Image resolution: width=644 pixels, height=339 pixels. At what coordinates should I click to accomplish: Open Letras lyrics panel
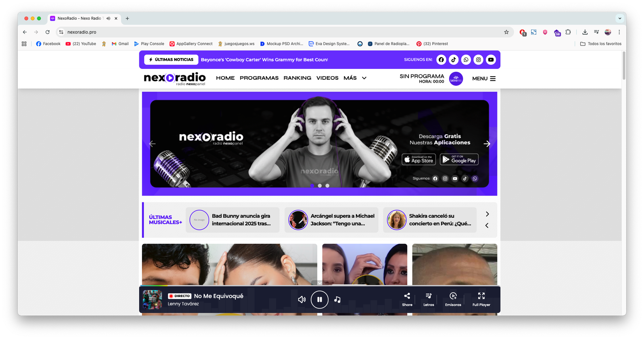(x=429, y=299)
